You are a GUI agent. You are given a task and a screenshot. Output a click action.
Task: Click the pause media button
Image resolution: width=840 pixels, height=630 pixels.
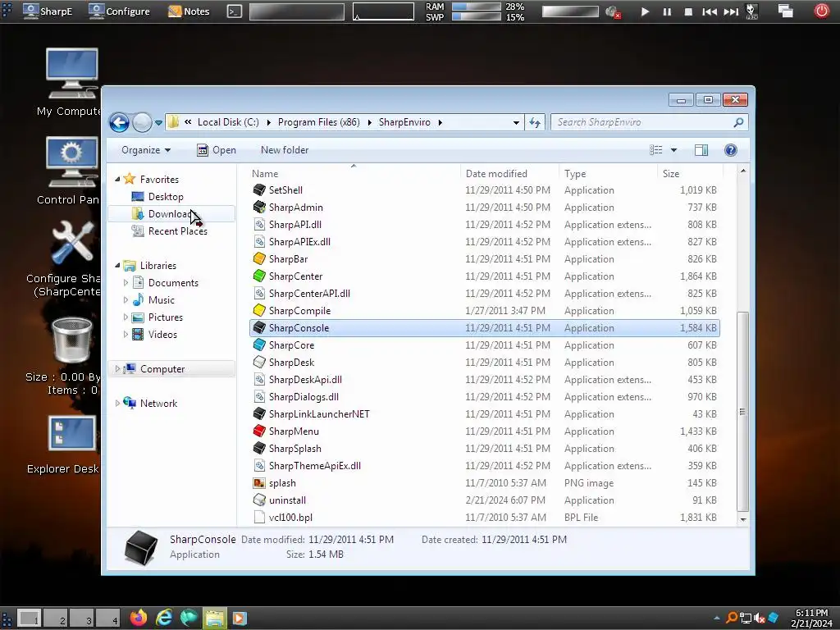[x=667, y=11]
